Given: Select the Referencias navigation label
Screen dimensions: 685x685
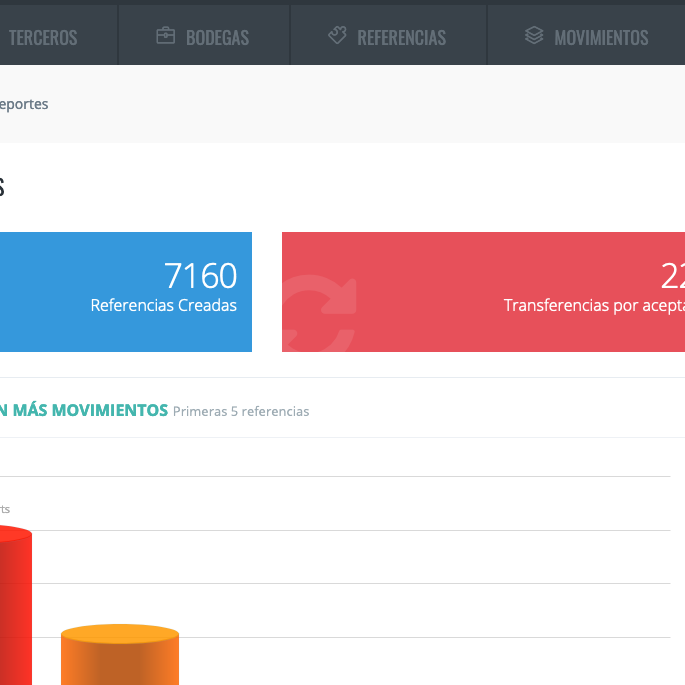Looking at the screenshot, I should (401, 38).
